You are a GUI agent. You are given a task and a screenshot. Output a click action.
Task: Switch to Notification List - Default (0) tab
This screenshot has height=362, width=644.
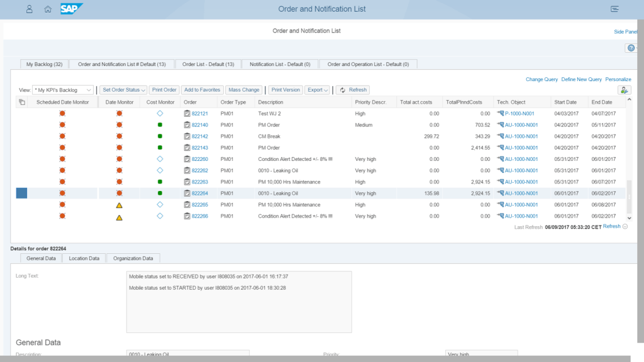280,65
